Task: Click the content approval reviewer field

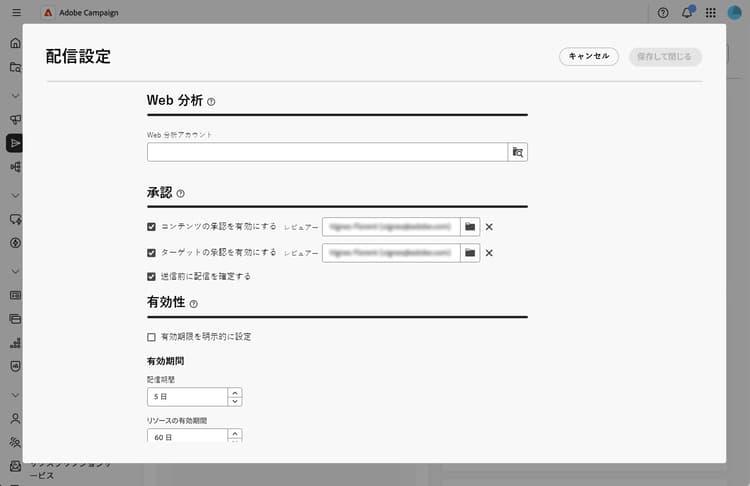Action: (x=391, y=227)
